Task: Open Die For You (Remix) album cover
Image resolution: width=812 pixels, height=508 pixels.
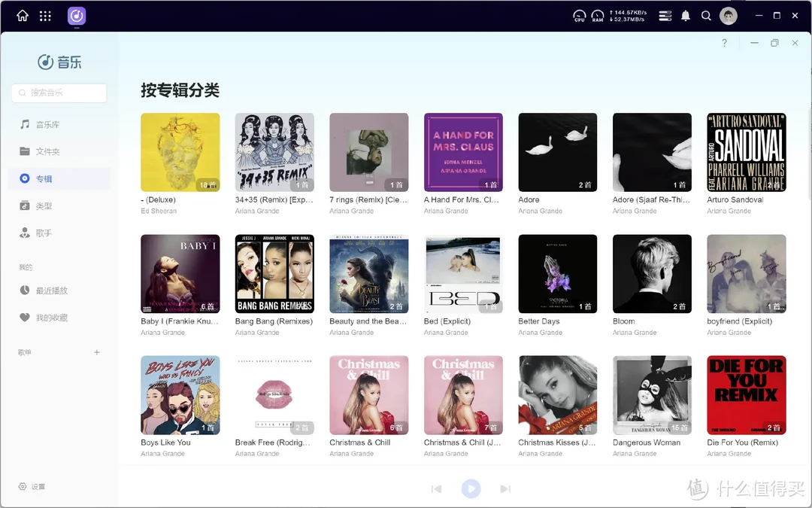Action: 747,395
